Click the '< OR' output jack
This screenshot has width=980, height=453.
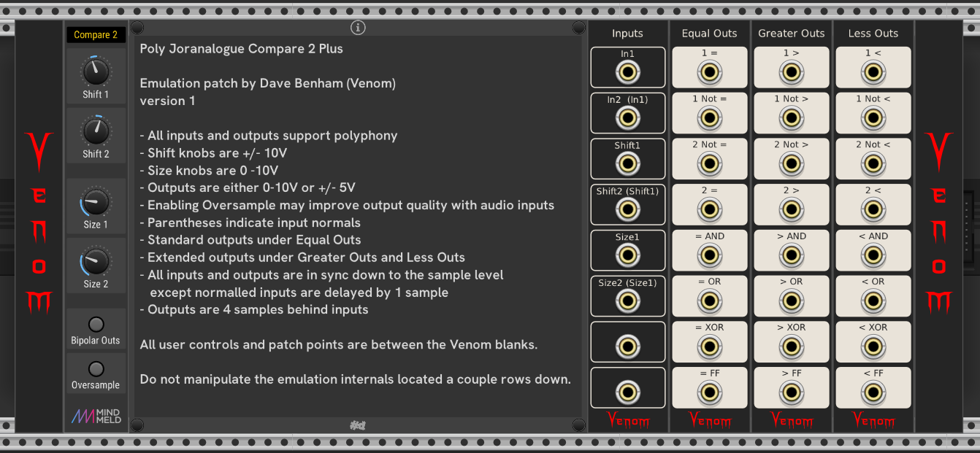[873, 301]
